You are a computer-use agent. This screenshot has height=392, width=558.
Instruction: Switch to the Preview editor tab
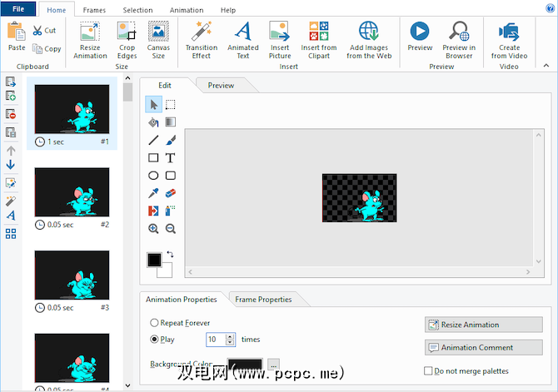pyautogui.click(x=221, y=86)
